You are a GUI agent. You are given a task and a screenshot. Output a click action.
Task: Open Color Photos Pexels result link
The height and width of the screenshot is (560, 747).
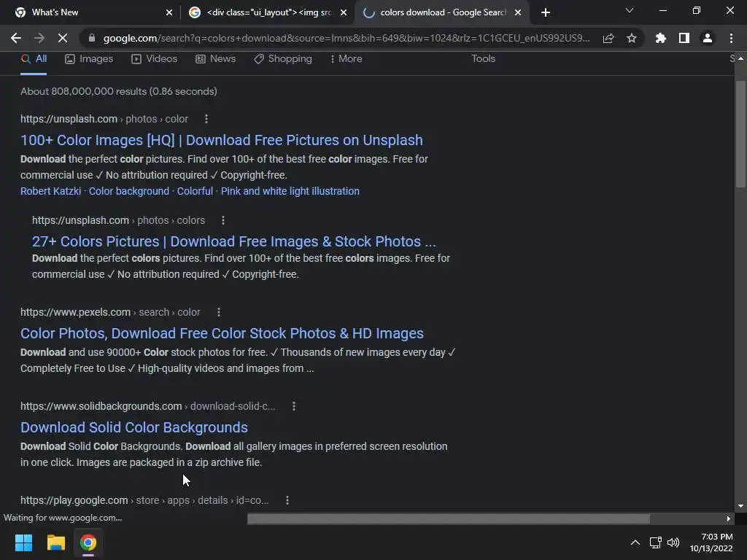pyautogui.click(x=222, y=333)
